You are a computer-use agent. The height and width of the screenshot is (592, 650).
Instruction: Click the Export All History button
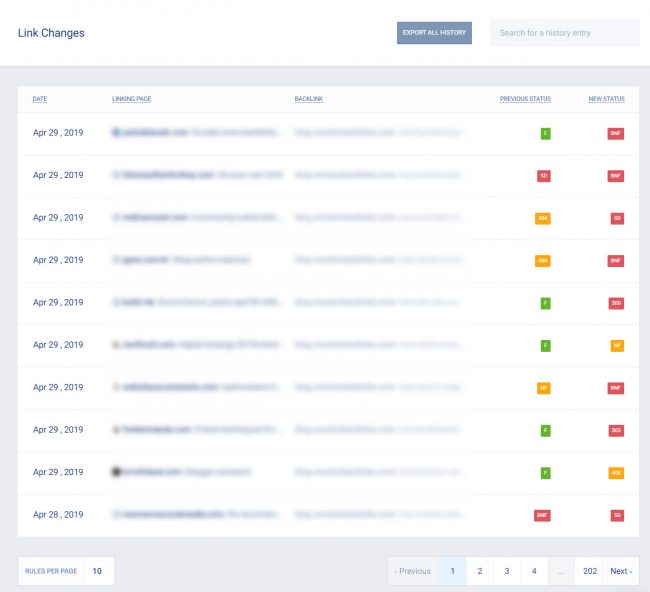[434, 33]
